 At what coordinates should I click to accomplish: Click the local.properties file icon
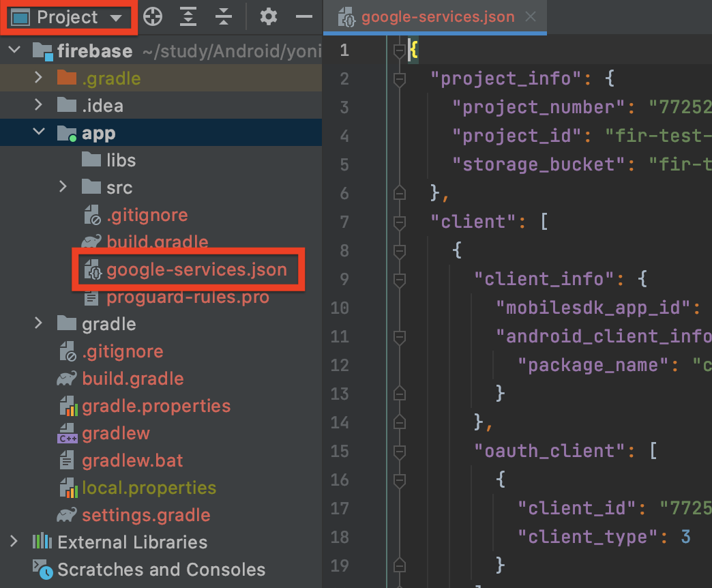tap(69, 488)
